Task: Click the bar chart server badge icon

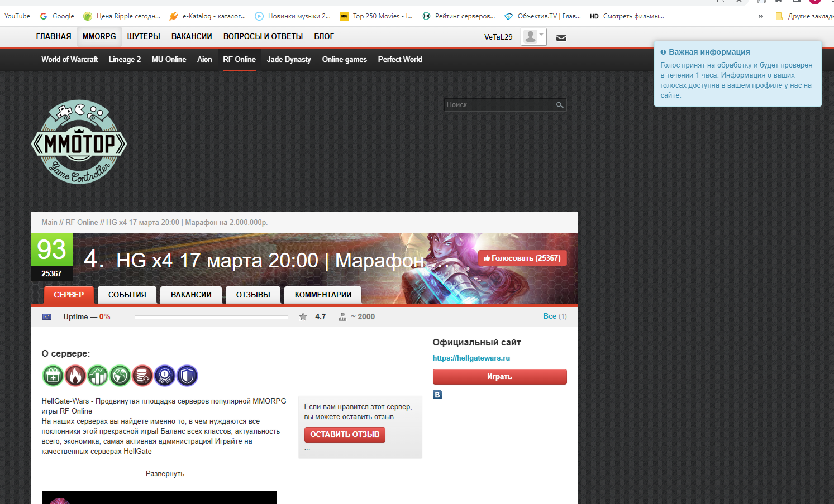Action: [98, 376]
